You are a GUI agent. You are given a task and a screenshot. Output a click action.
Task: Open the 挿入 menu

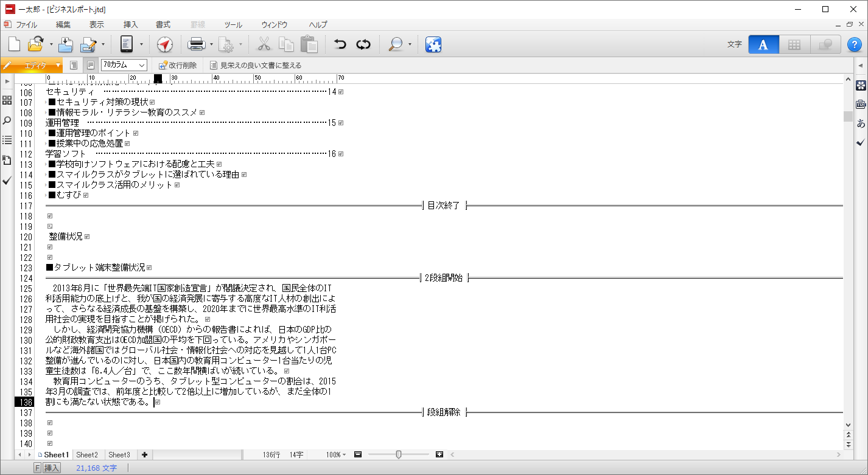[131, 25]
